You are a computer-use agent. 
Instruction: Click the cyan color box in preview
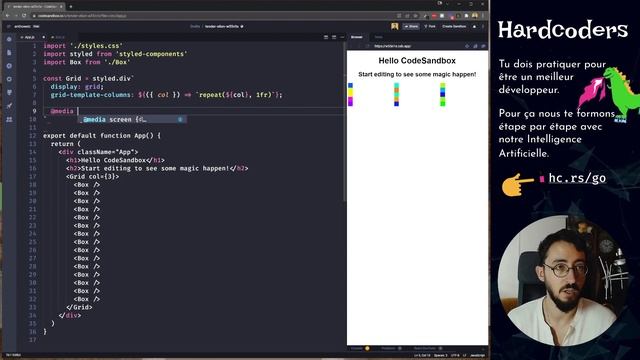pyautogui.click(x=396, y=86)
